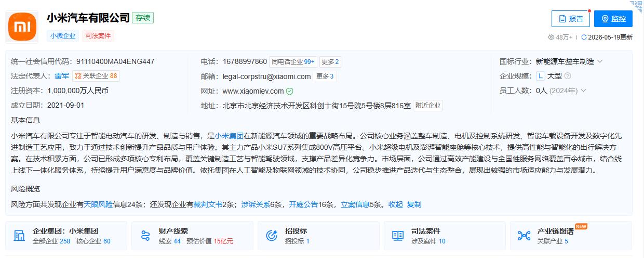Collapse risk overview with 收起
Image resolution: width=644 pixels, height=258 pixels.
396,204
